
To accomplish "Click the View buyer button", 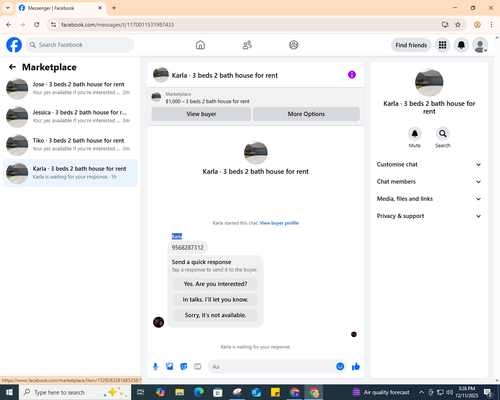I will click(x=201, y=114).
